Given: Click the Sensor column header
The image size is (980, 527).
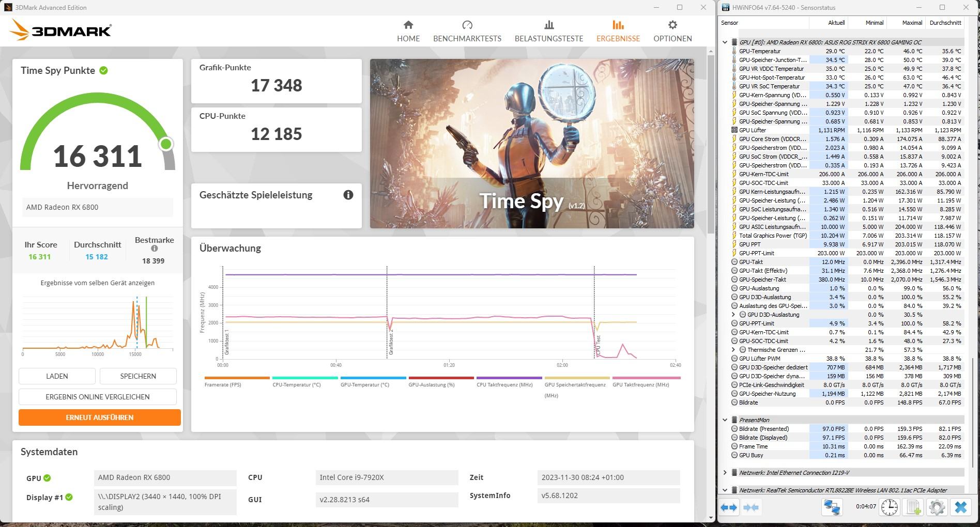Looking at the screenshot, I should (764, 23).
